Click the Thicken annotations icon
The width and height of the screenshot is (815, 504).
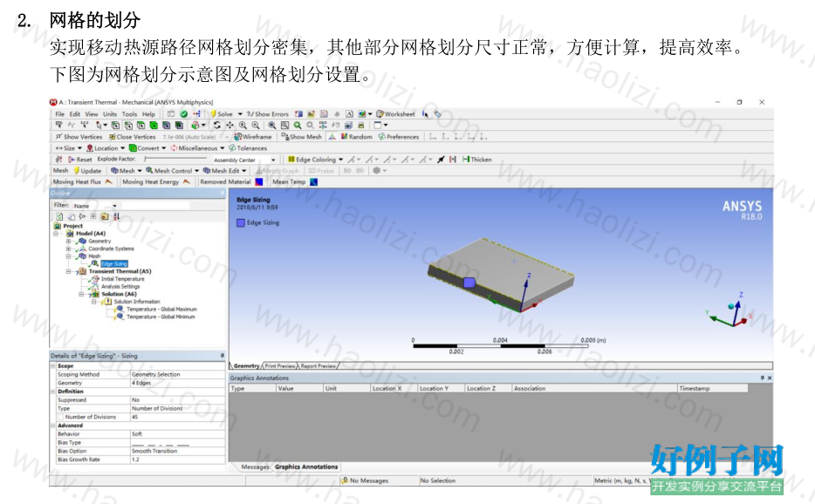466,160
